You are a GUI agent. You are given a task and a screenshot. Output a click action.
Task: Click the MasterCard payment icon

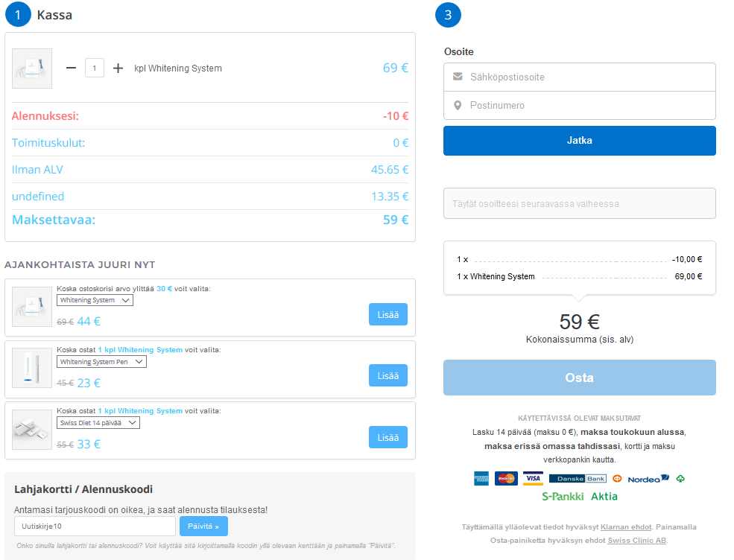point(506,478)
